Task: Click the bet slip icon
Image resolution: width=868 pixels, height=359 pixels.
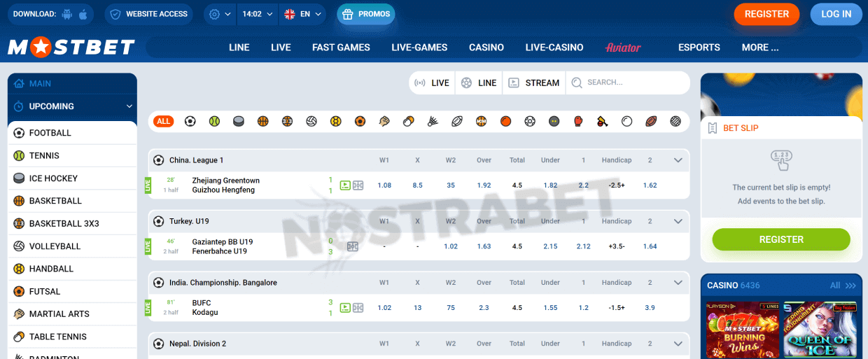Action: pyautogui.click(x=713, y=128)
